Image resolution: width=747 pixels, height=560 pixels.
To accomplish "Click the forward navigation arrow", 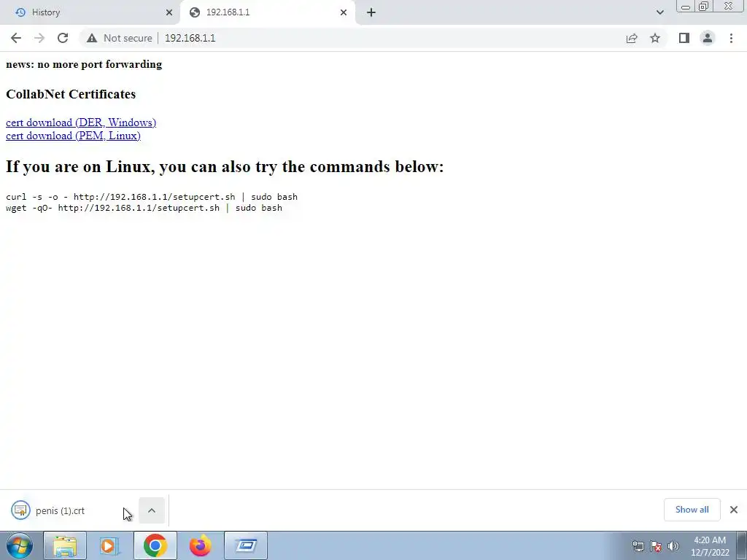I will pyautogui.click(x=39, y=38).
